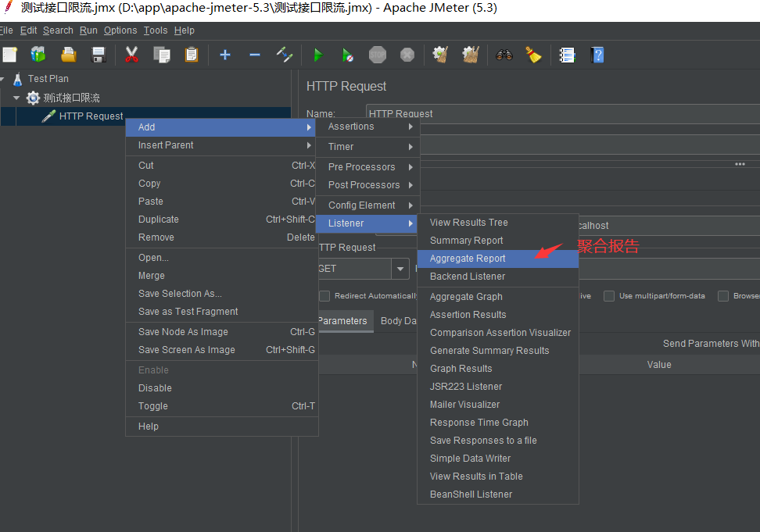Click Disable in context menu
The height and width of the screenshot is (532, 760).
tap(221, 387)
